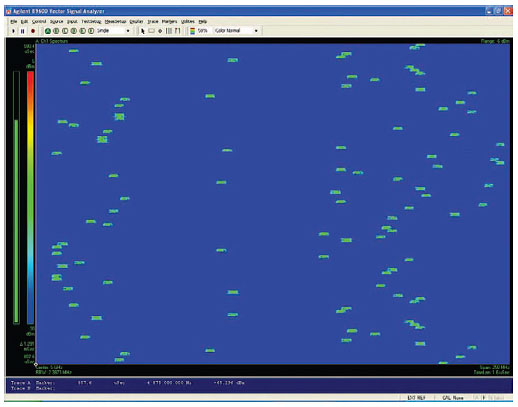Click the marker tool icon
This screenshot has width=518, height=407.
click(160, 31)
